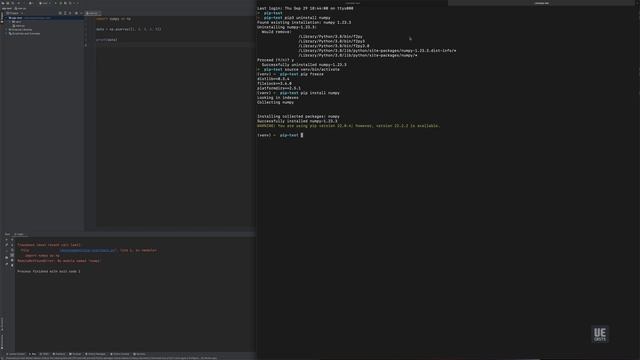Open the main.py file link in traceback
This screenshot has height=360, width=640.
[88, 251]
